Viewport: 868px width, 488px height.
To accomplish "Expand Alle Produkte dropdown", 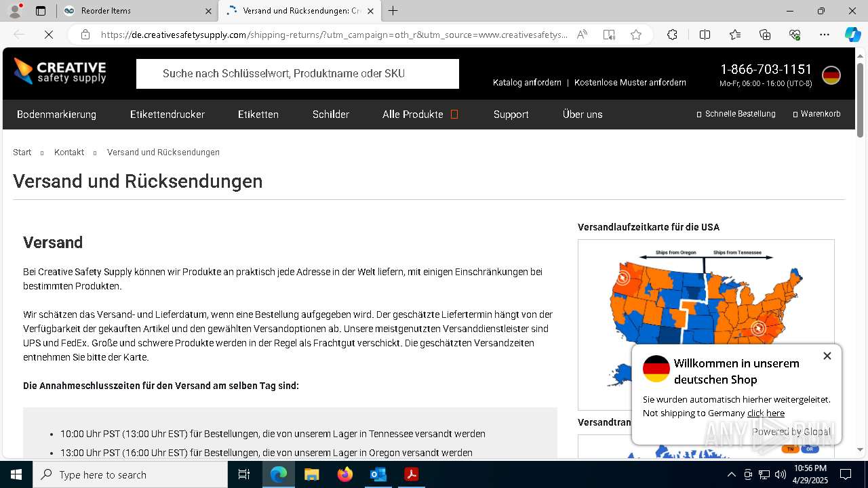I will (x=420, y=115).
